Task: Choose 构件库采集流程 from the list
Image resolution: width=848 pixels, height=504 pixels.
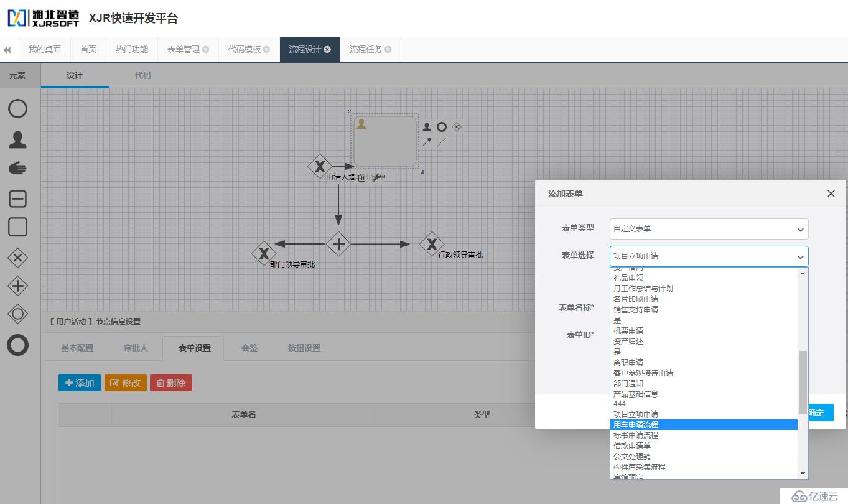Action: [704, 467]
